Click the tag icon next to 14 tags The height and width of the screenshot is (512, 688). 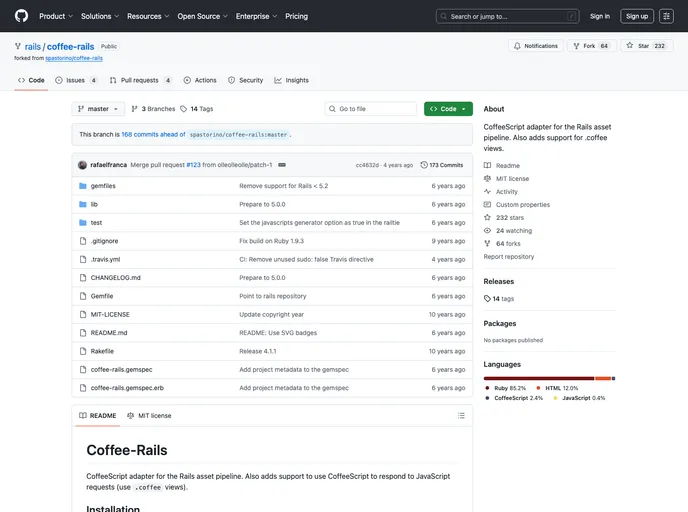[487, 299]
